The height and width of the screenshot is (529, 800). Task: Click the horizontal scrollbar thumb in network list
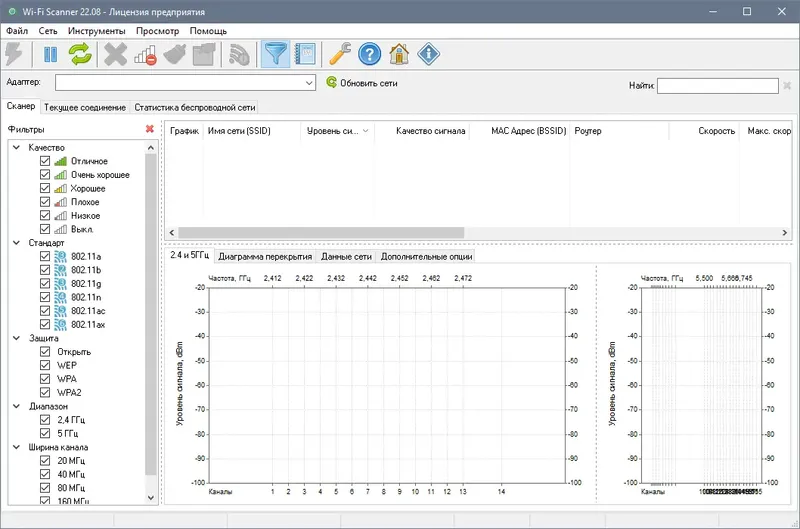(321, 233)
